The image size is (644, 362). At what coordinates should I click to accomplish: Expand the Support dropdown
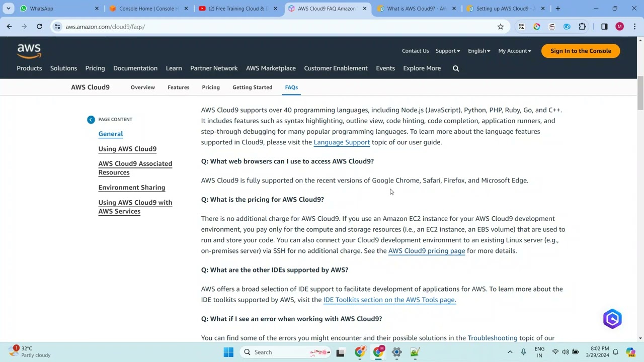(448, 51)
